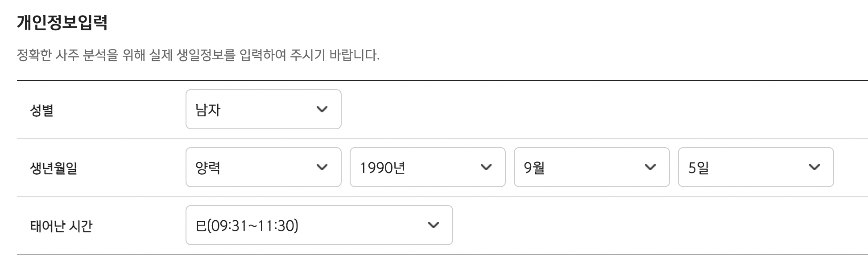Viewport: 868px width, 271px height.
Task: Open the 양력 solar/lunar calendar dropdown
Action: point(263,167)
